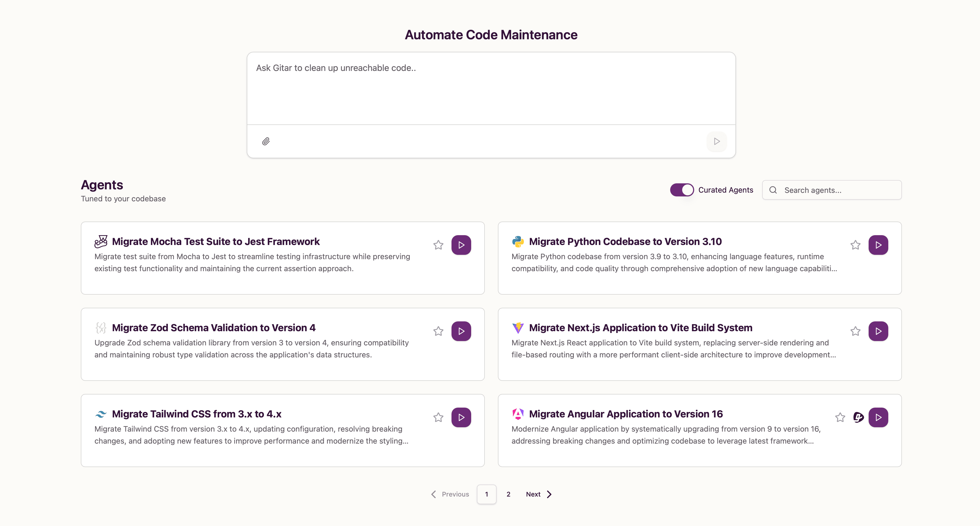
Task: Star the Zod Schema Validation agent
Action: point(438,331)
